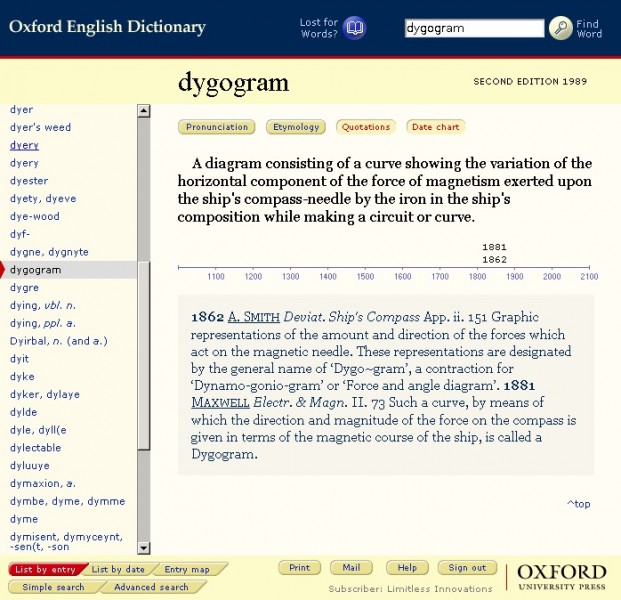This screenshot has height=600, width=621.
Task: Toggle the Quotations display
Action: click(365, 127)
